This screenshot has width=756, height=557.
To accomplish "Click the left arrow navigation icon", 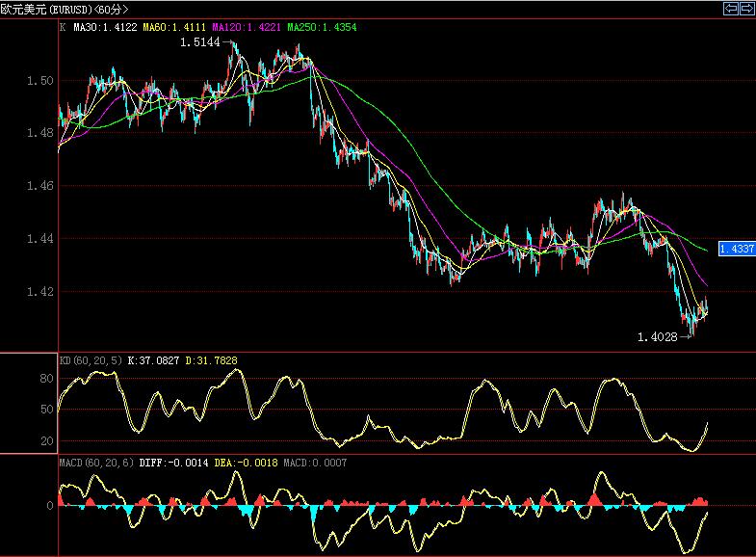I will pos(730,9).
